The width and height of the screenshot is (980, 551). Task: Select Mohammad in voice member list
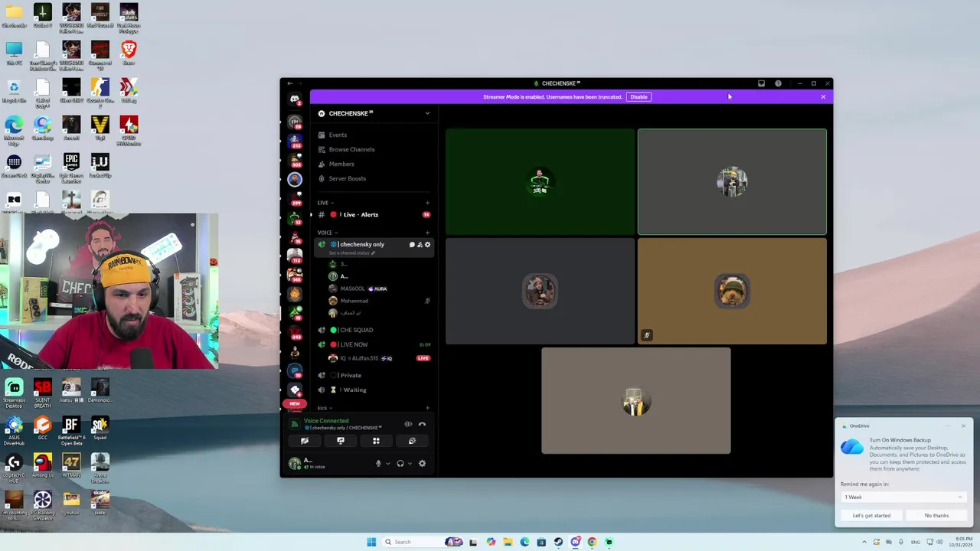(x=354, y=301)
